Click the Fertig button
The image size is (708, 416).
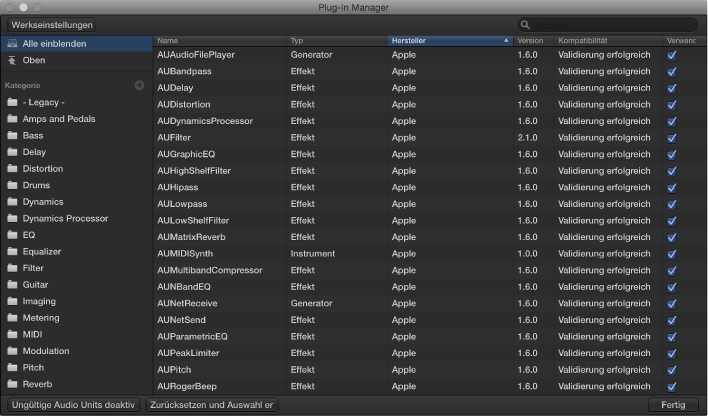click(673, 405)
